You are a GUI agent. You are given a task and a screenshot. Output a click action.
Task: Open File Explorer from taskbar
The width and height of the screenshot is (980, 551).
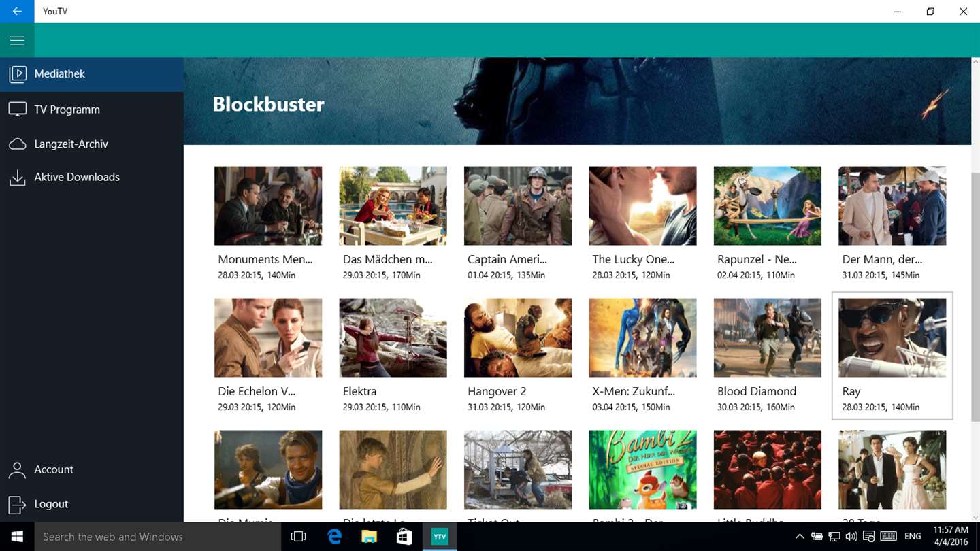click(x=370, y=537)
